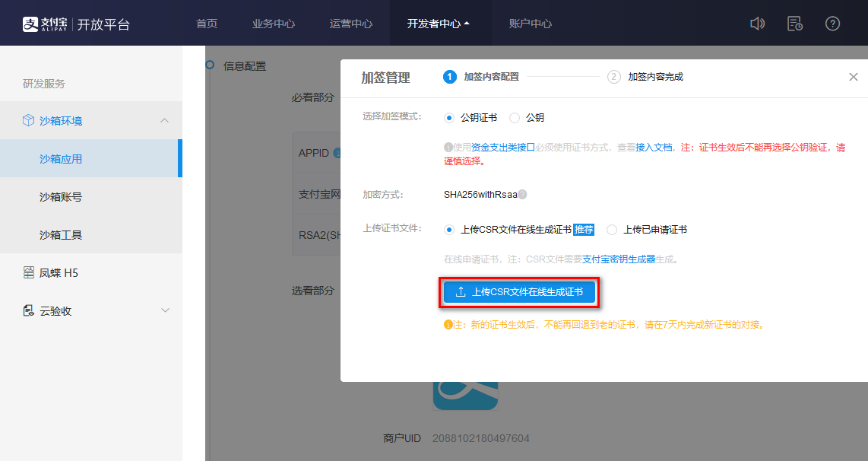
Task: Switch to the 运营中心 tab
Action: (351, 24)
